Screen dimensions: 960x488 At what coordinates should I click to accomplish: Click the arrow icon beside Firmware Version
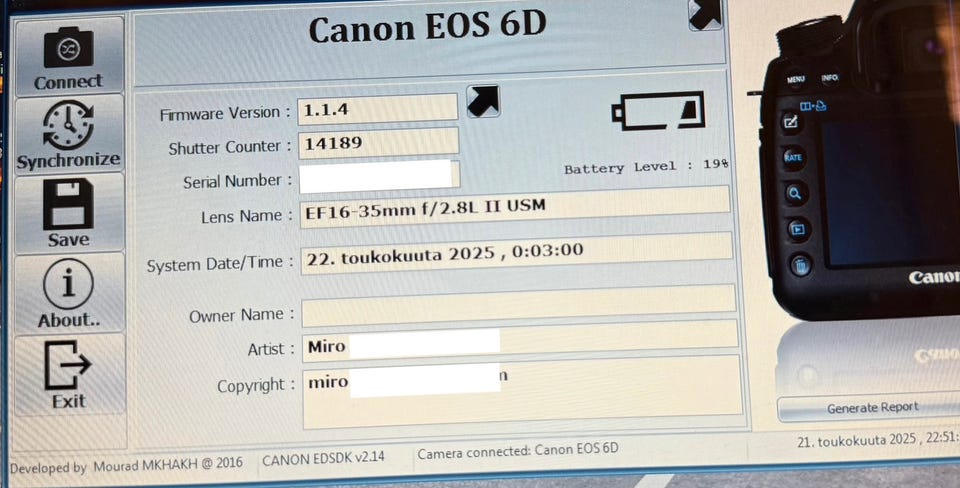coord(483,101)
